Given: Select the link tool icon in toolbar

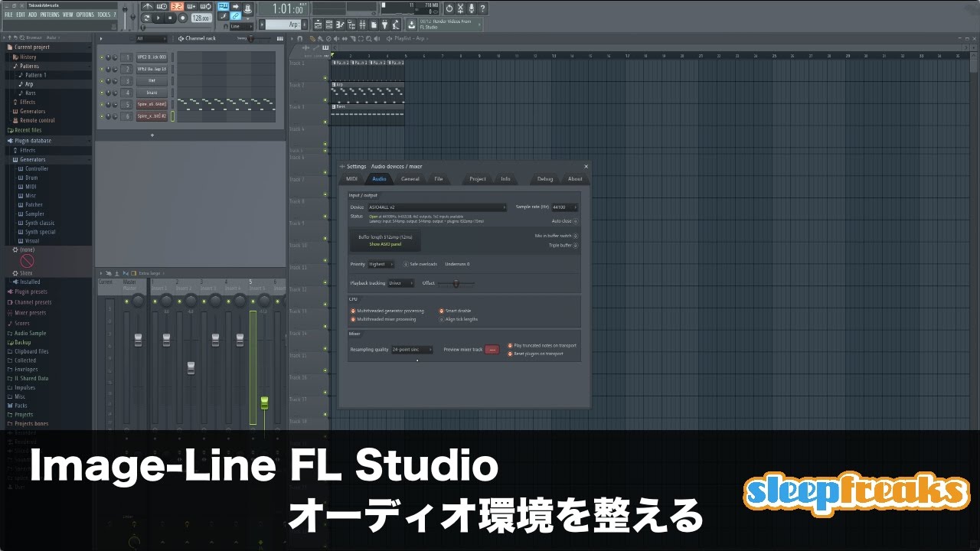Looking at the screenshot, I should (235, 16).
